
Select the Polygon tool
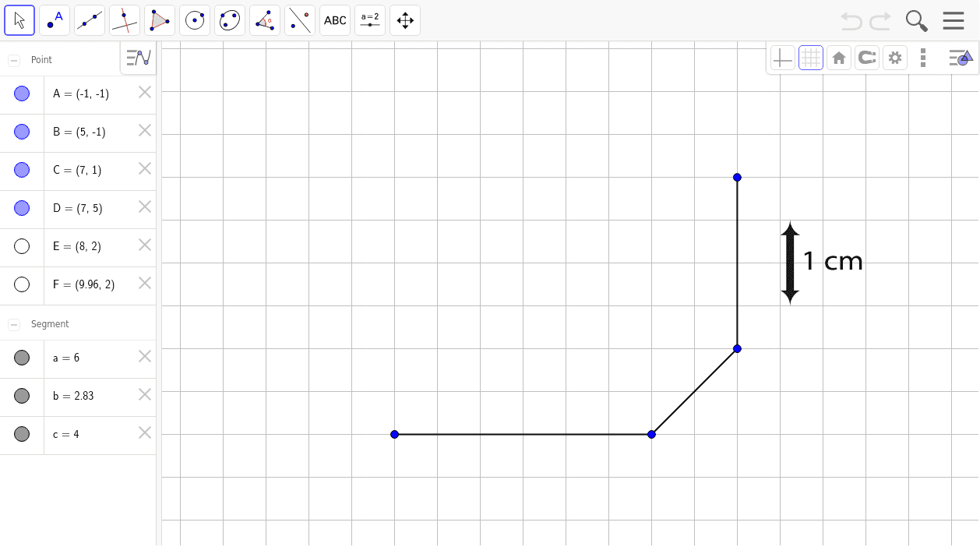pyautogui.click(x=160, y=20)
